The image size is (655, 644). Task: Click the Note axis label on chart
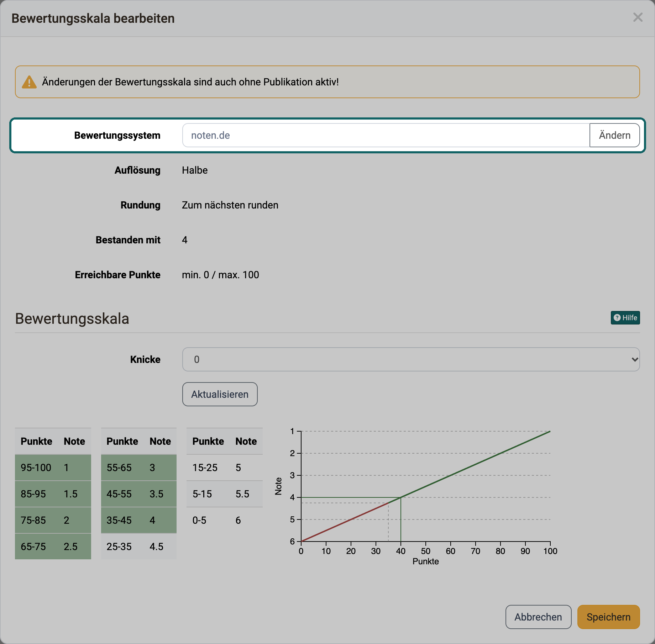278,486
